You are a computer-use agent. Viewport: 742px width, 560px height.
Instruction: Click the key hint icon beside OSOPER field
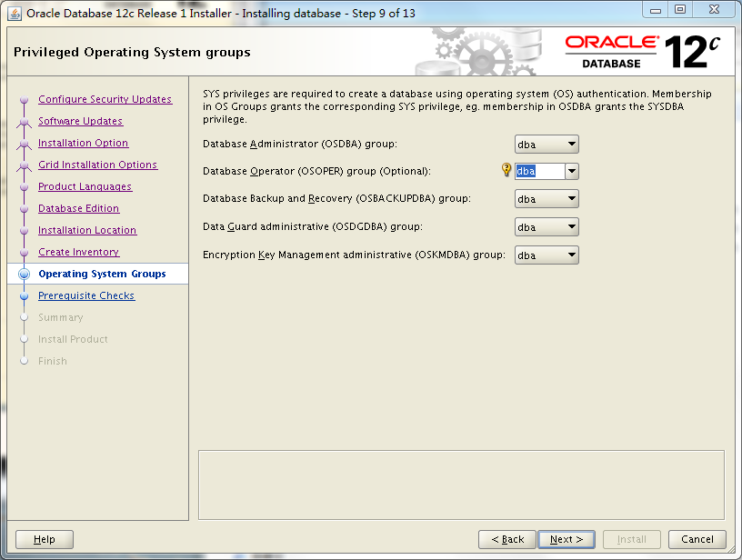click(x=506, y=170)
